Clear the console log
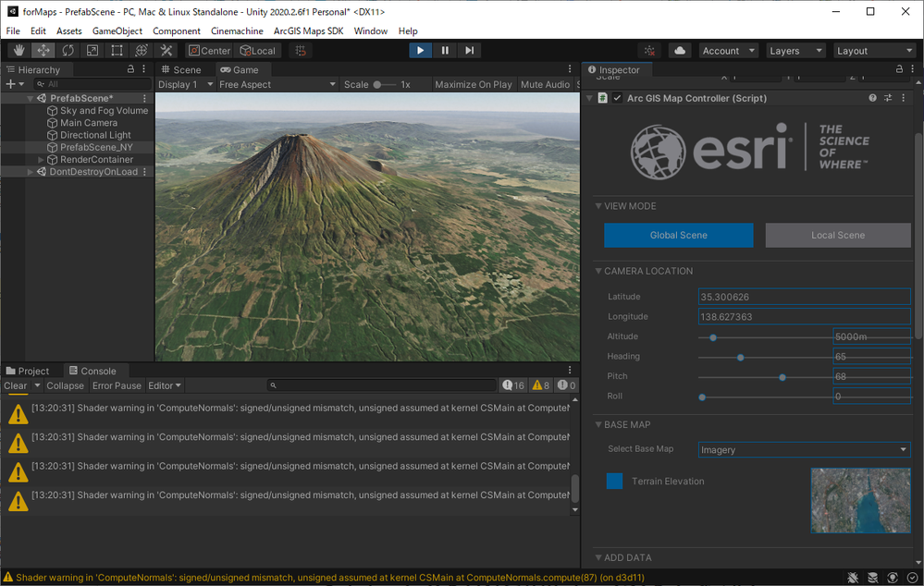The width and height of the screenshot is (924, 586). point(16,385)
